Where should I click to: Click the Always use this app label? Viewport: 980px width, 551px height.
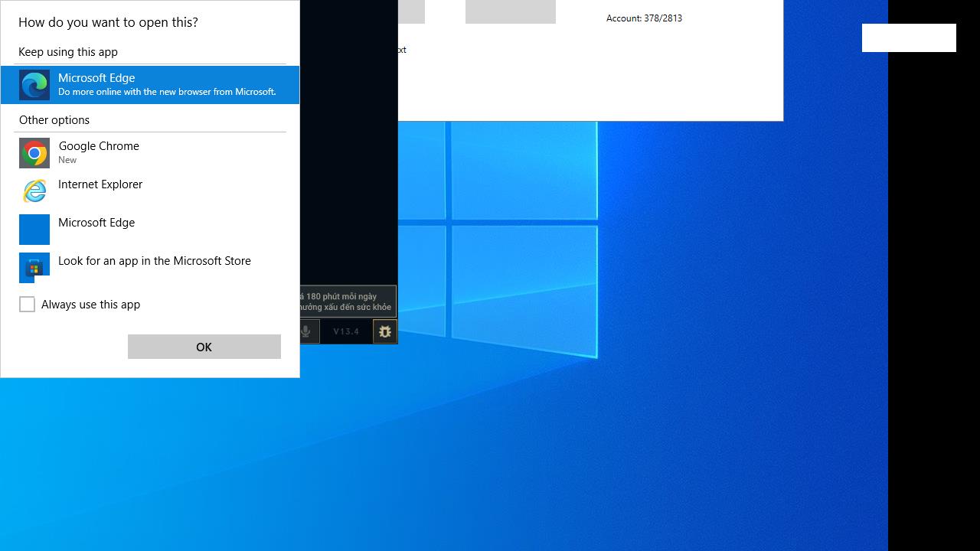[x=90, y=305]
